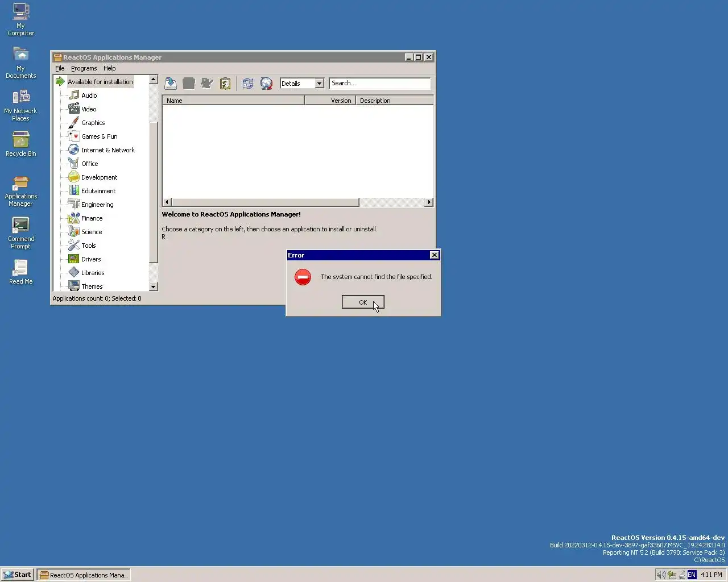The width and height of the screenshot is (728, 582).
Task: Open Applications Manager desktop shortcut
Action: [x=21, y=191]
